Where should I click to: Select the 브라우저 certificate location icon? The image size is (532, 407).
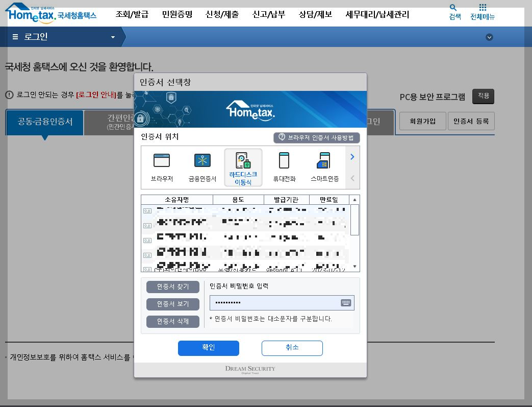point(161,167)
